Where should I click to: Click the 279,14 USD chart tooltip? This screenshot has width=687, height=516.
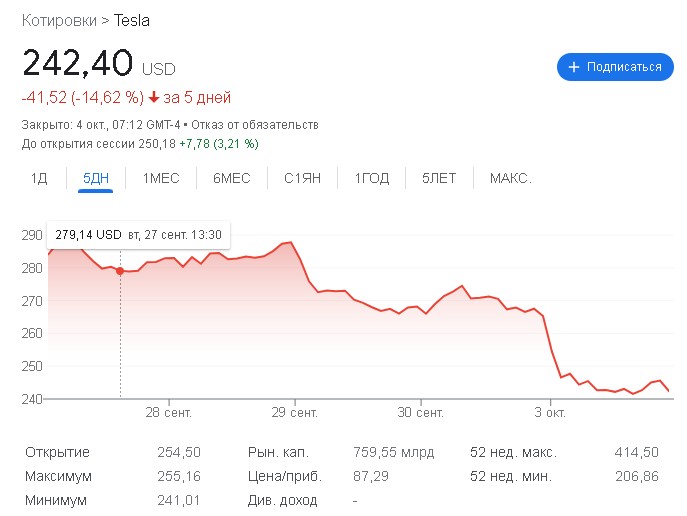coord(139,235)
